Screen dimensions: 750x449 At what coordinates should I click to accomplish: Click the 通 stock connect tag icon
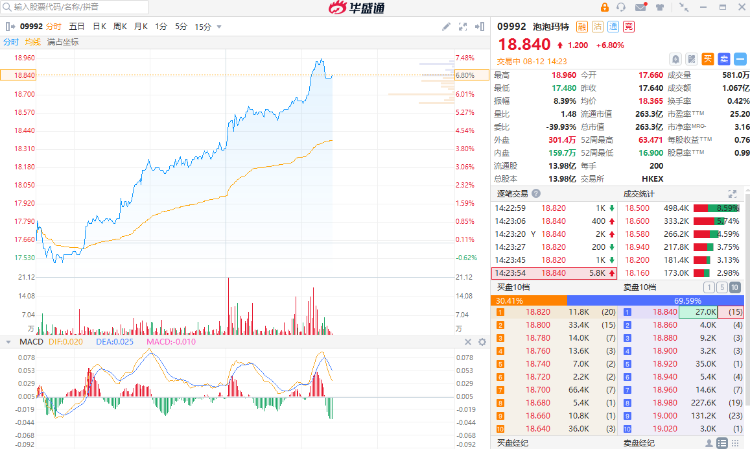click(613, 27)
